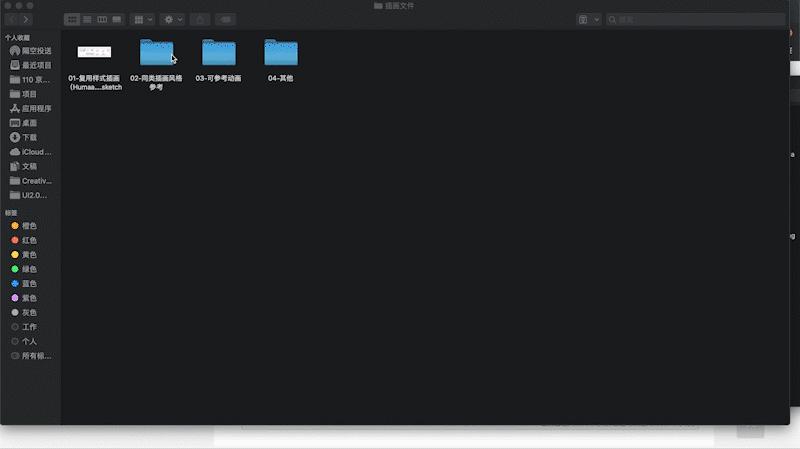Click the search field
This screenshot has width=800, height=449.
pyautogui.click(x=700, y=19)
